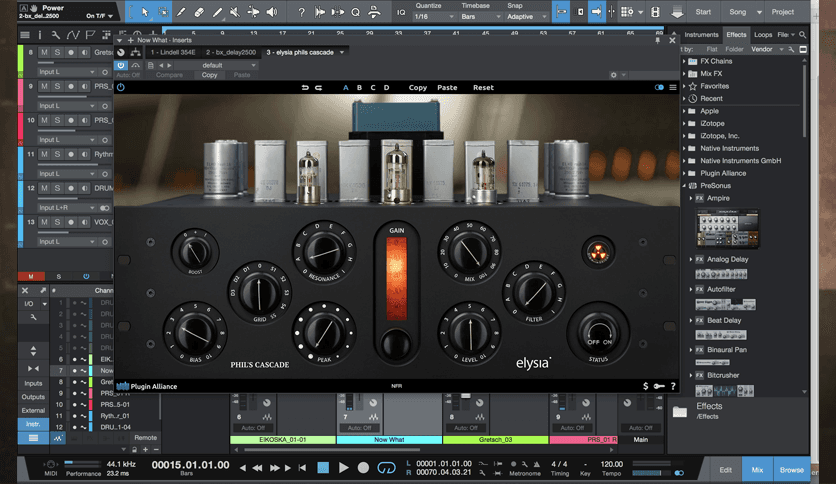
Task: Open the marker flag icon above tracks
Action: click(90, 35)
